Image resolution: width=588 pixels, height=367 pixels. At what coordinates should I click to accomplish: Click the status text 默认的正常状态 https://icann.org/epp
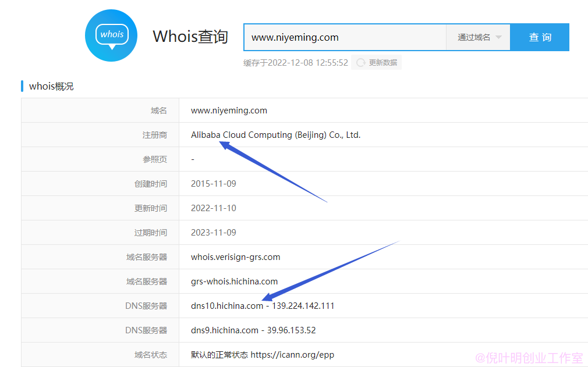263,355
